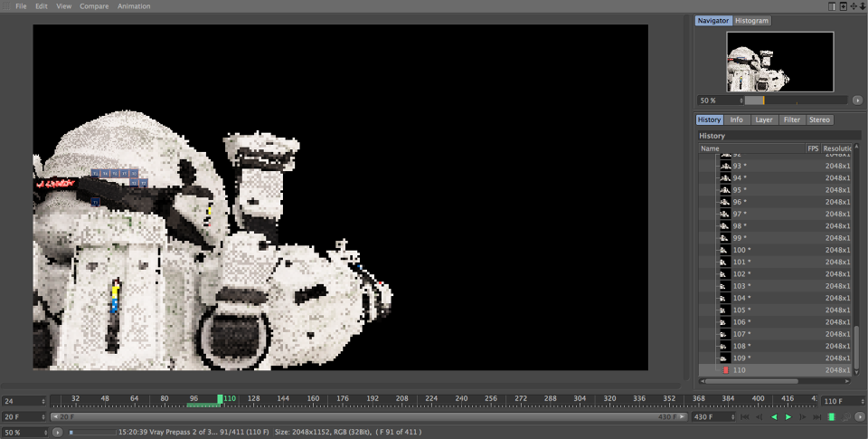Screen dimensions: 868x439
Task: Step back to the previous frame
Action: (759, 417)
